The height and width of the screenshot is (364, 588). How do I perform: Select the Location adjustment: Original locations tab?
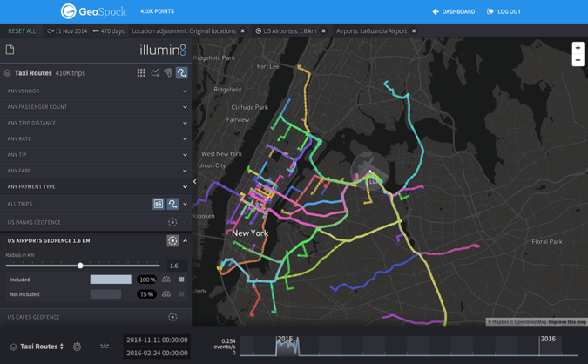183,31
